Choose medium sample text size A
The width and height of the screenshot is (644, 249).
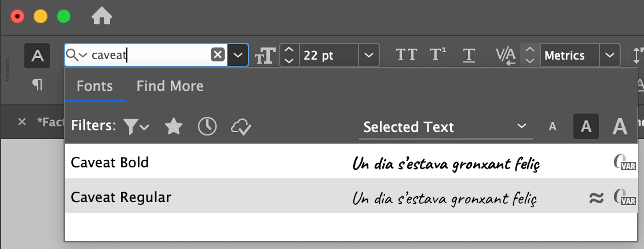[x=586, y=127]
